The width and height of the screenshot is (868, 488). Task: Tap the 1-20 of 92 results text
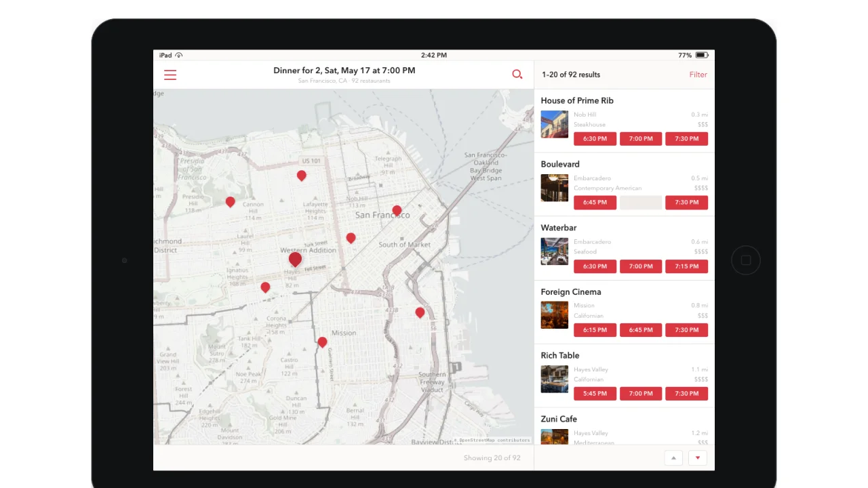571,75
